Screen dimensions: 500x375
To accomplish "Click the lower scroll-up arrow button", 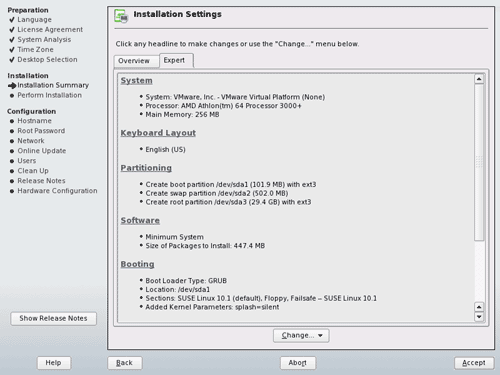I will click(479, 307).
